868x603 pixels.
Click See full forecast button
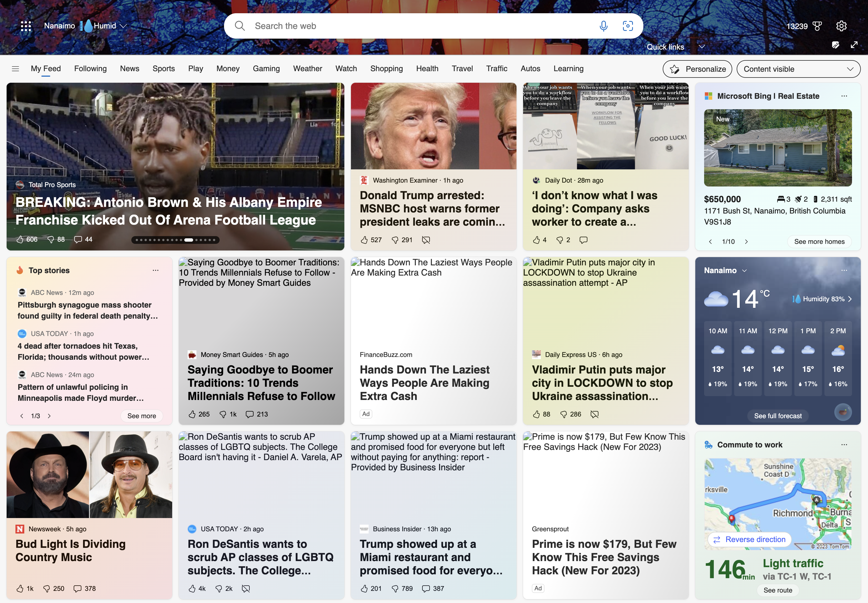pos(778,416)
